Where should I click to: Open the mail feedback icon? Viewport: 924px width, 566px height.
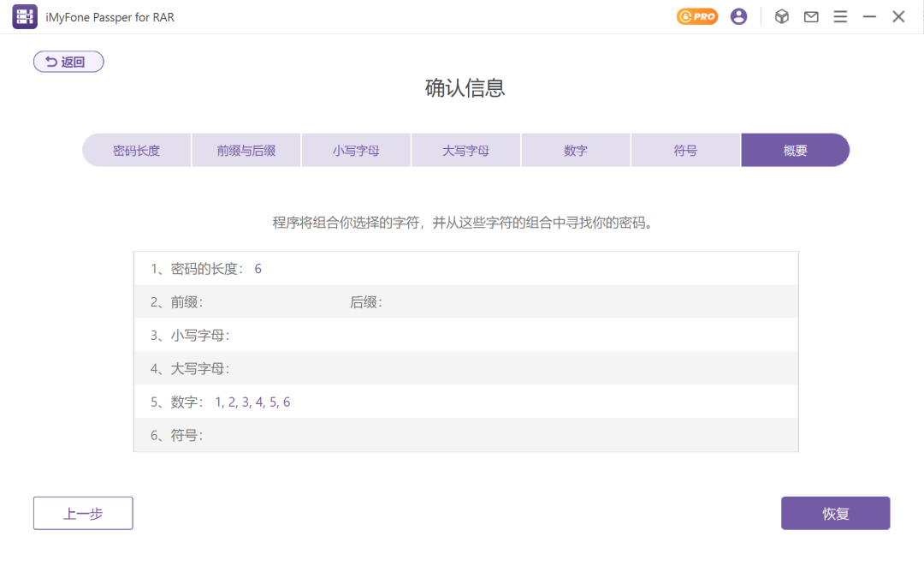[811, 16]
